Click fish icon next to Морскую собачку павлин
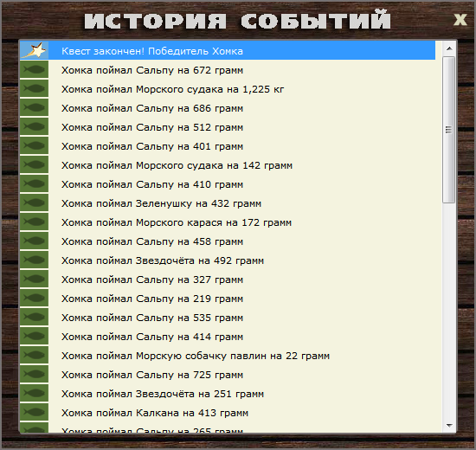 (x=34, y=355)
